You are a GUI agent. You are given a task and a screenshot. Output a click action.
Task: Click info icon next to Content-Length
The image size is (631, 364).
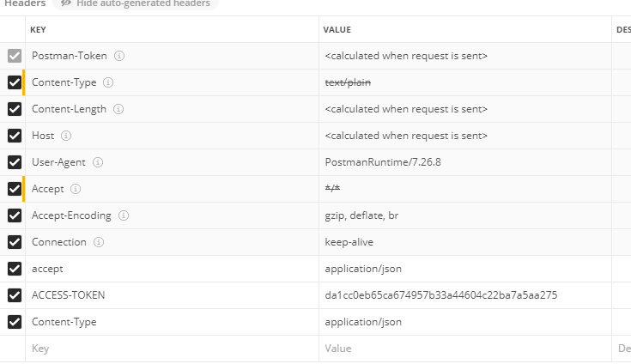coord(118,109)
